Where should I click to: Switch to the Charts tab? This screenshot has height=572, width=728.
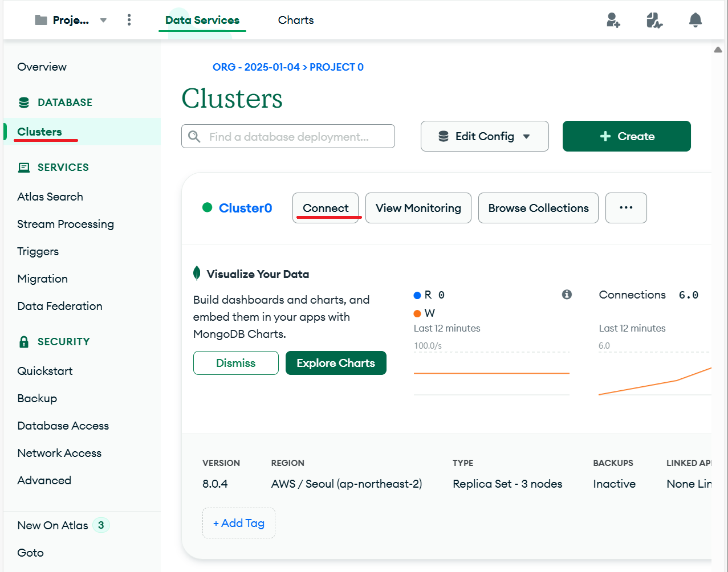(x=296, y=20)
